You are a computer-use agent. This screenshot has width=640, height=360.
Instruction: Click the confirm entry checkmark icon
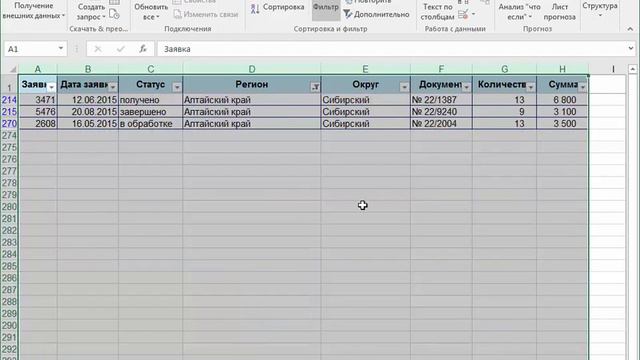click(120, 49)
